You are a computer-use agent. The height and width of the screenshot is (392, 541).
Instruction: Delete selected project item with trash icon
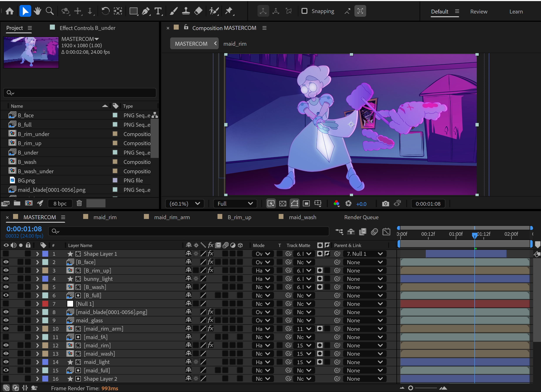pyautogui.click(x=79, y=203)
